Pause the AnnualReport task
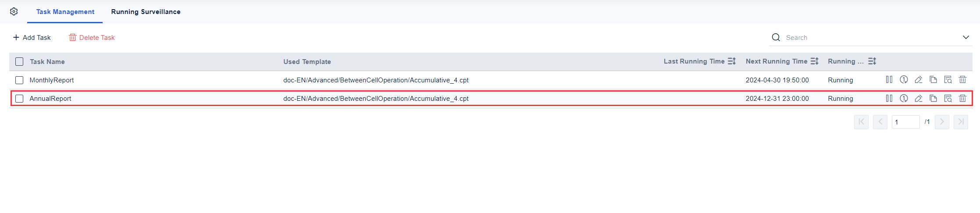Screen dimensions: 980x213 [889, 98]
